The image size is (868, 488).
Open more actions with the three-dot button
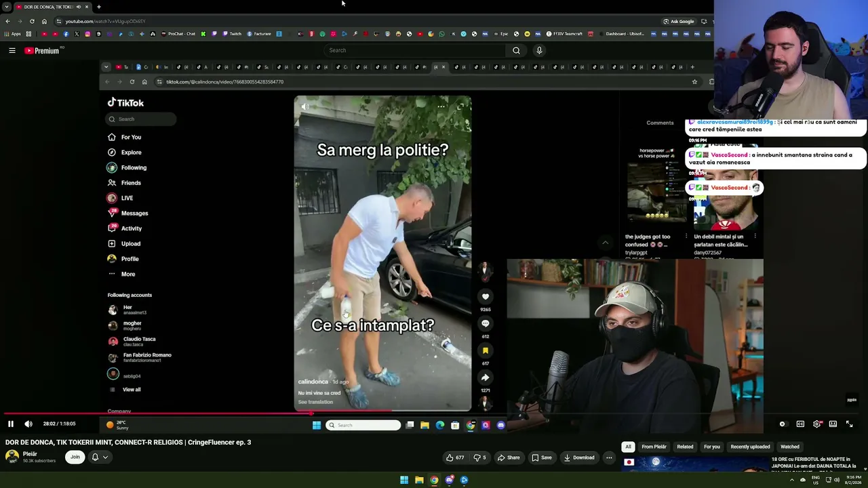[x=609, y=457]
